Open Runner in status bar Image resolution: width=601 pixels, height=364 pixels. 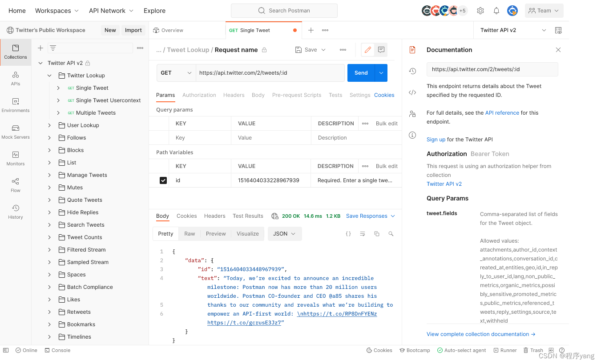coord(505,350)
